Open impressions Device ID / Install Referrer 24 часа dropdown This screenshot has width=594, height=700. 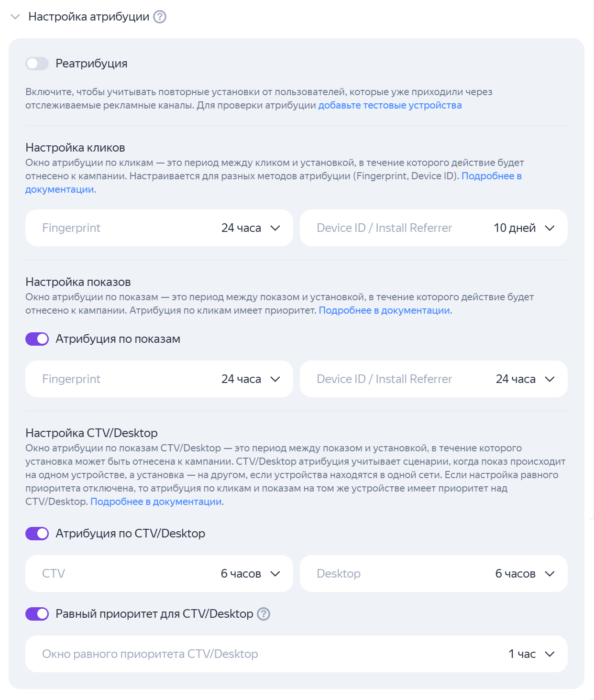pos(434,379)
